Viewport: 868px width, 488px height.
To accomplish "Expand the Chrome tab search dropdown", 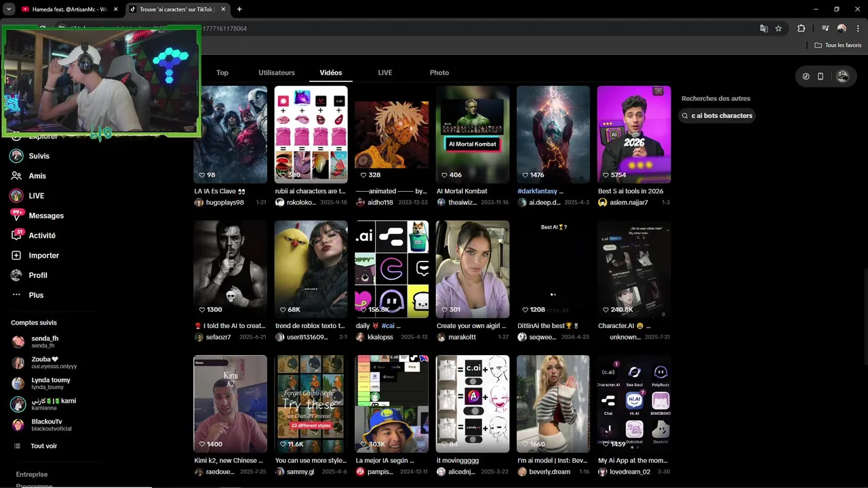I will click(9, 9).
